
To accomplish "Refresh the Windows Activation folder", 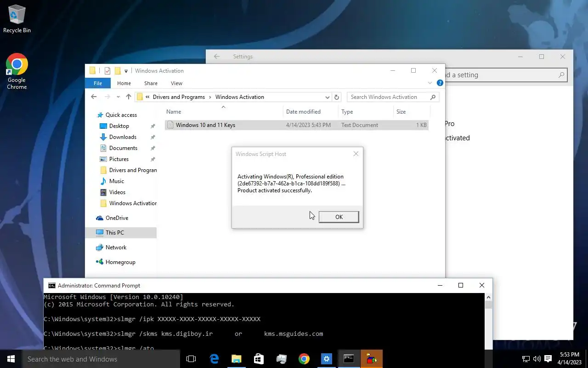I will coord(337,97).
